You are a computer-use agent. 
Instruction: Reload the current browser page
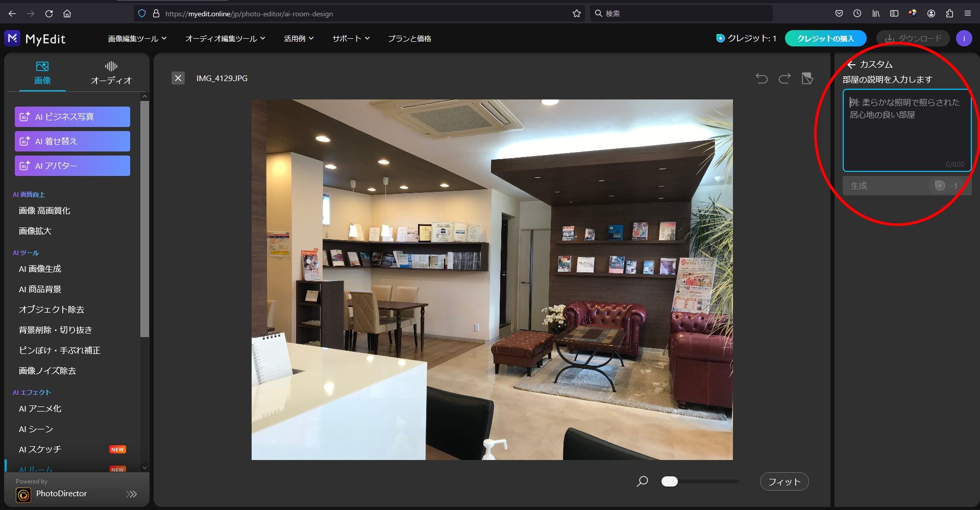coord(49,14)
